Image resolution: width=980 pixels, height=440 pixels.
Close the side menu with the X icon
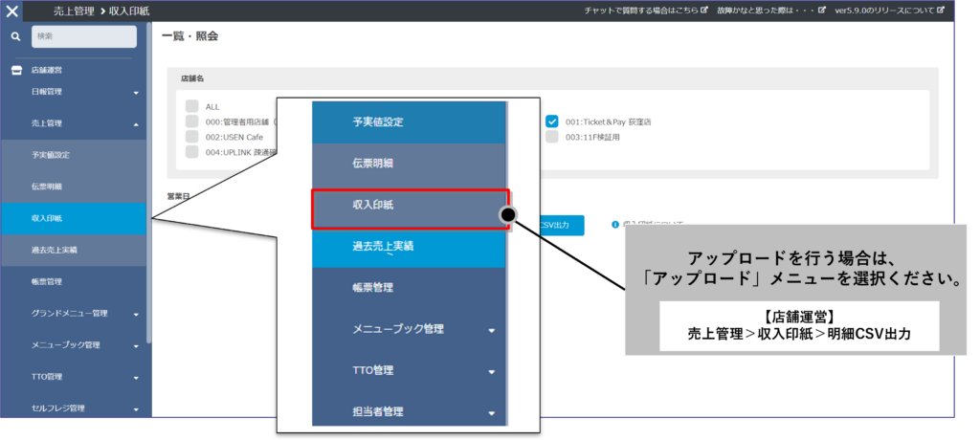coord(11,11)
